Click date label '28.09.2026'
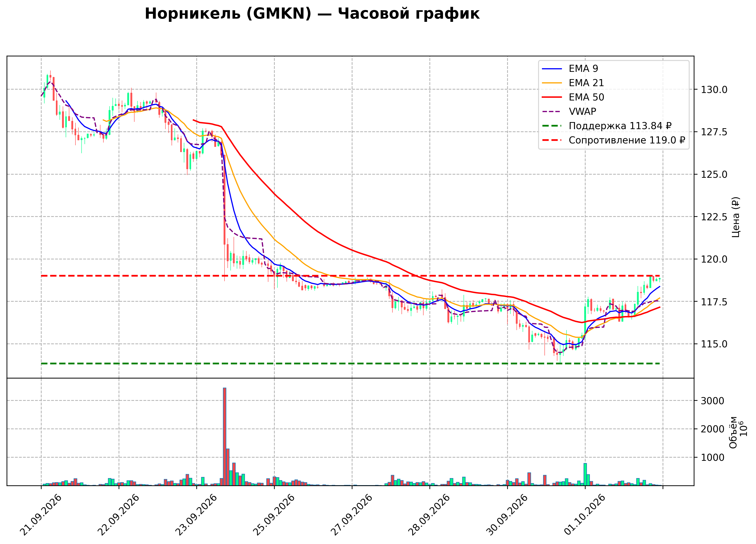 [429, 515]
